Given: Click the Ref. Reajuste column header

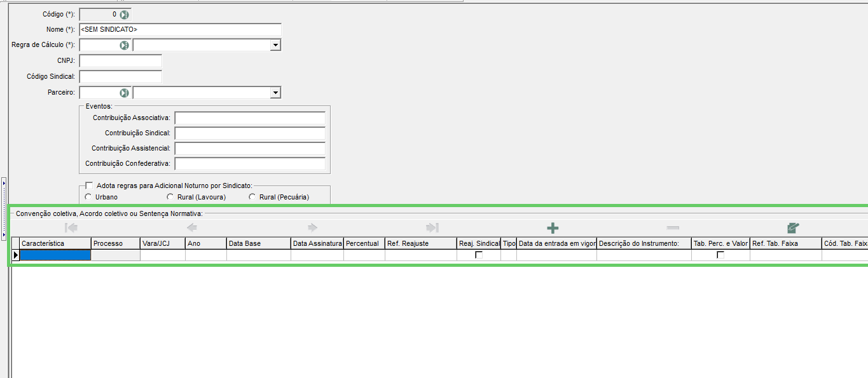Looking at the screenshot, I should coord(421,243).
